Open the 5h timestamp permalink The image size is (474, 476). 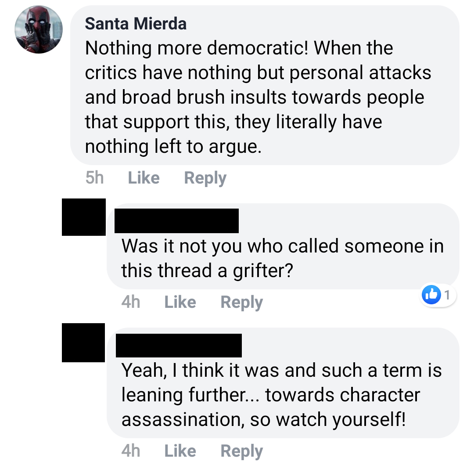click(x=94, y=177)
